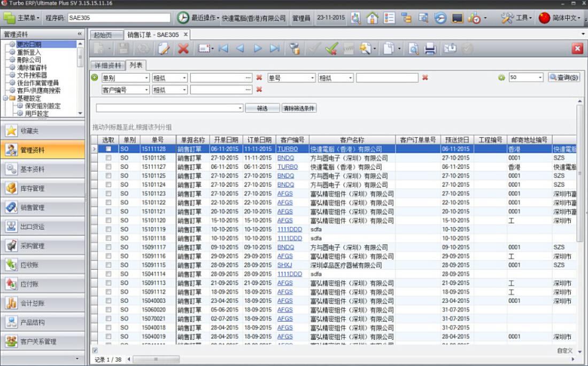Click the red delete X toolbar icon
Viewport: 588px width, 366px height.
[183, 49]
